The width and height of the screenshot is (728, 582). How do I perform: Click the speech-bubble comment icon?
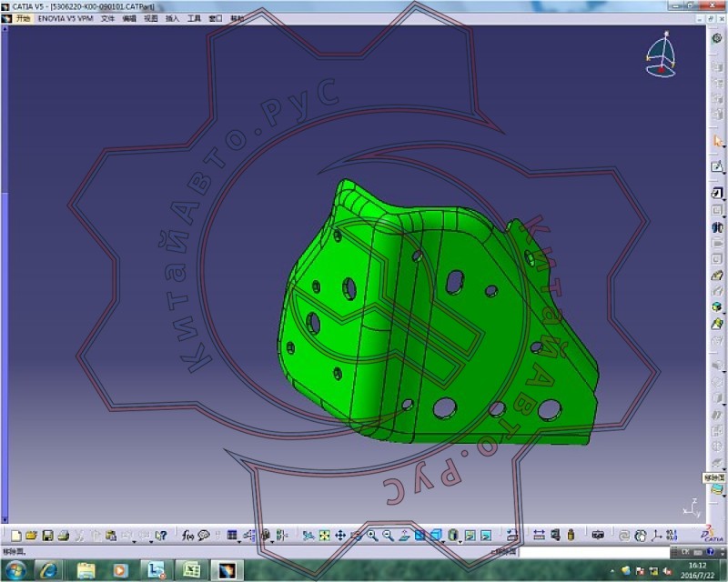click(203, 536)
